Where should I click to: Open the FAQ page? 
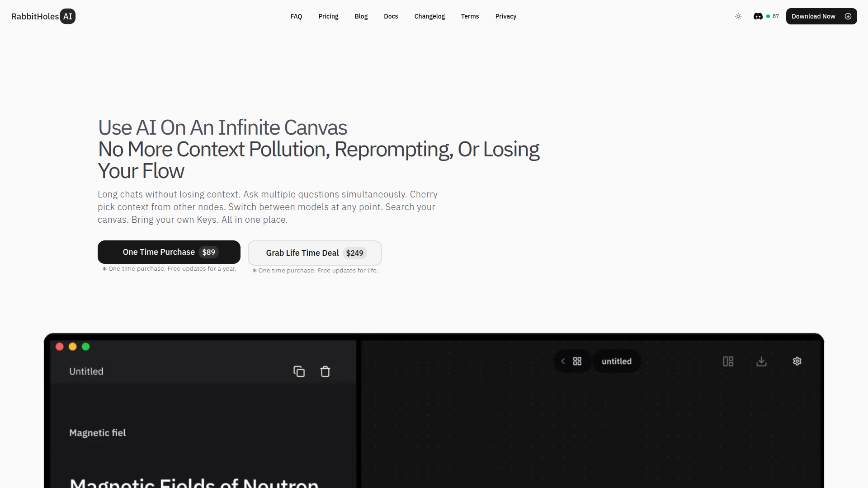tap(296, 16)
